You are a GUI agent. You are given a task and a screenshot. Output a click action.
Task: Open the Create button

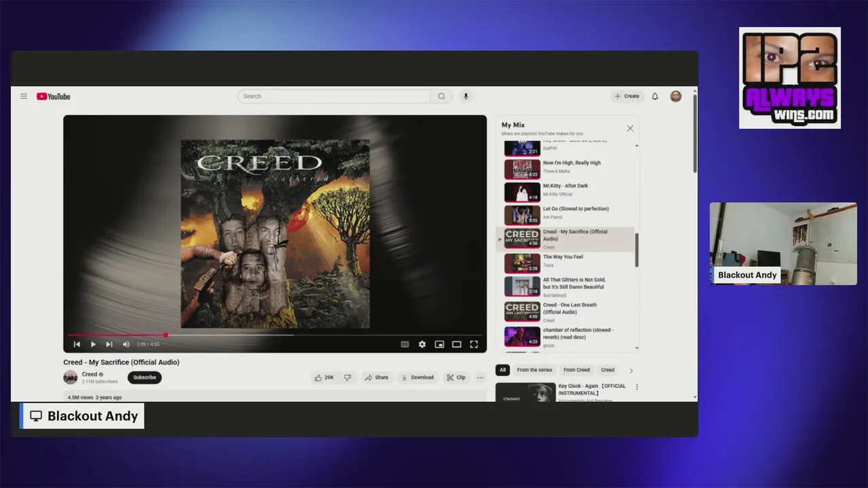tap(627, 96)
